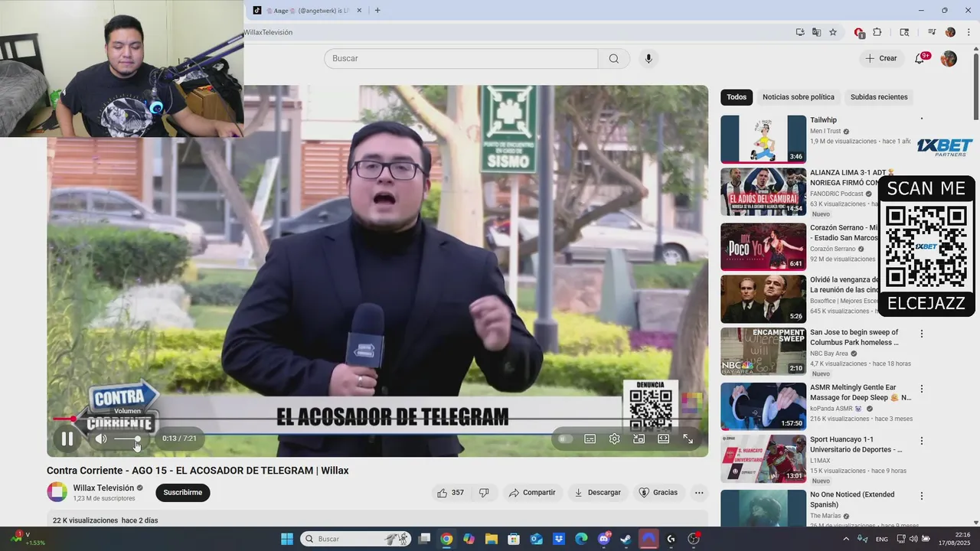Open the Willax Televisión channel avatar

pos(57,492)
